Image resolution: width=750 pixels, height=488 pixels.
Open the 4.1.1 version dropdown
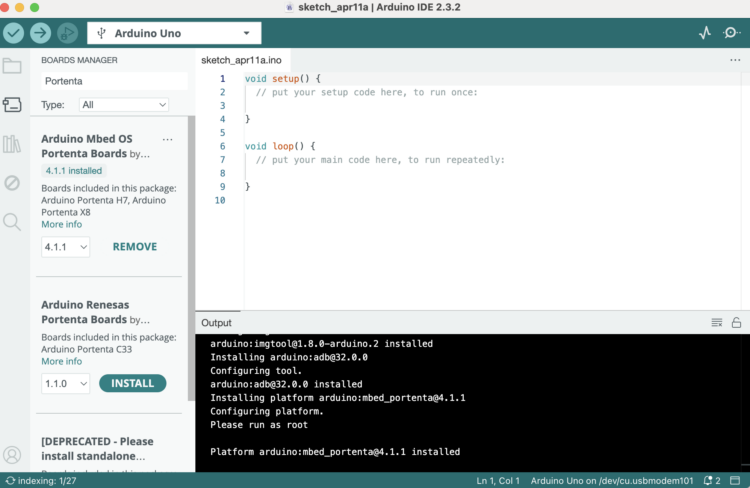click(x=66, y=247)
